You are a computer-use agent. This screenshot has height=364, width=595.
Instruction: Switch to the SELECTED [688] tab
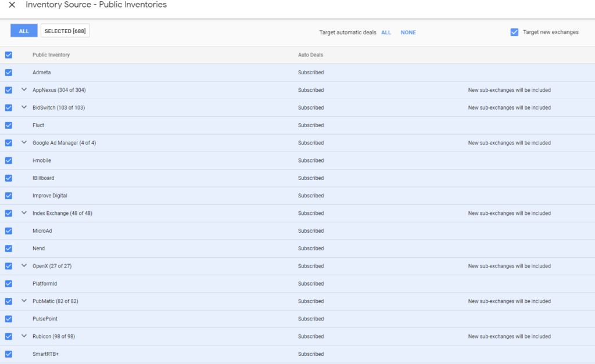pyautogui.click(x=65, y=31)
